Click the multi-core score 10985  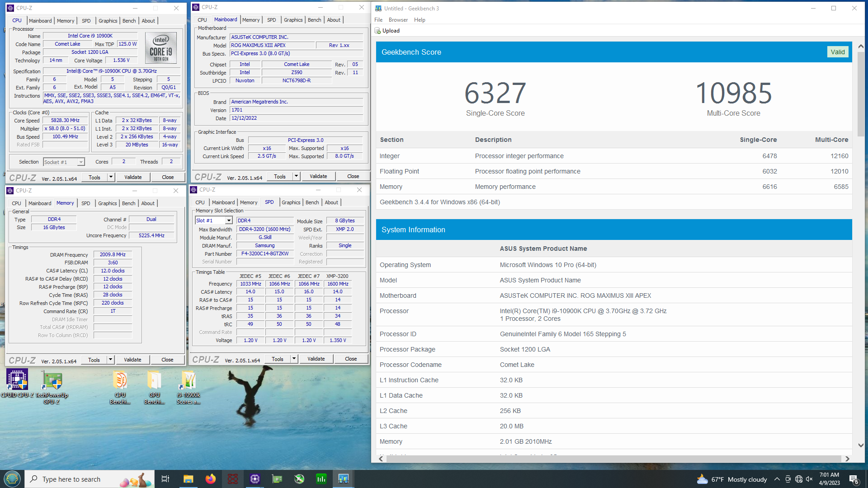(x=733, y=93)
